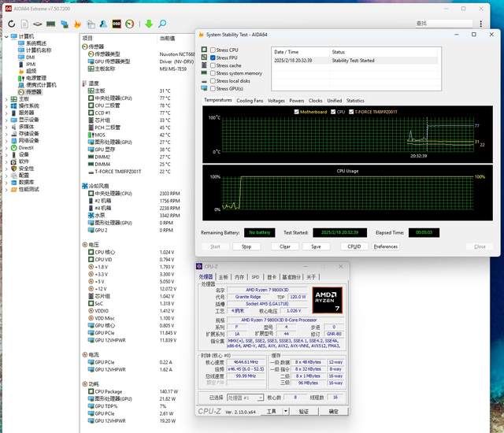The width and height of the screenshot is (504, 433).
Task: Click the Stop button
Action: pyautogui.click(x=246, y=246)
